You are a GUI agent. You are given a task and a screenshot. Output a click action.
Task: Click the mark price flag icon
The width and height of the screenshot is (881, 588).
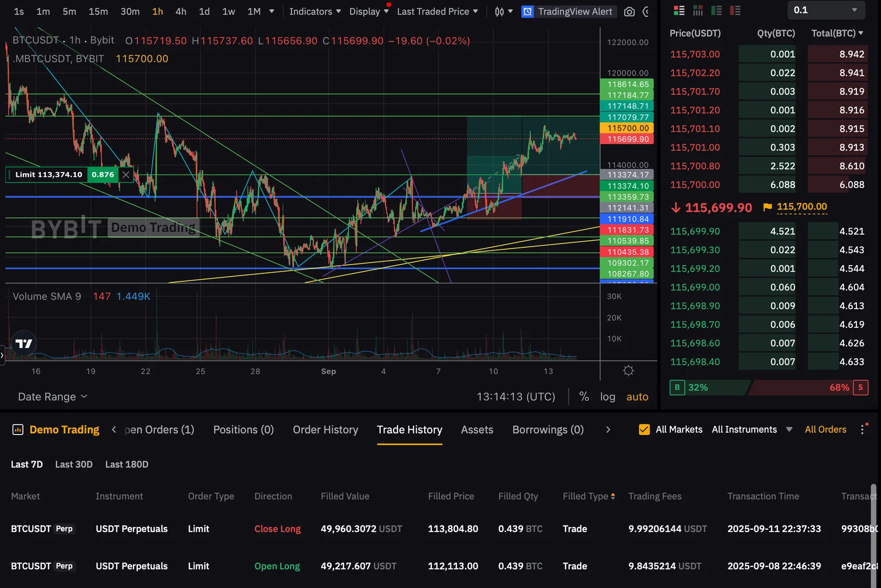[x=767, y=207]
